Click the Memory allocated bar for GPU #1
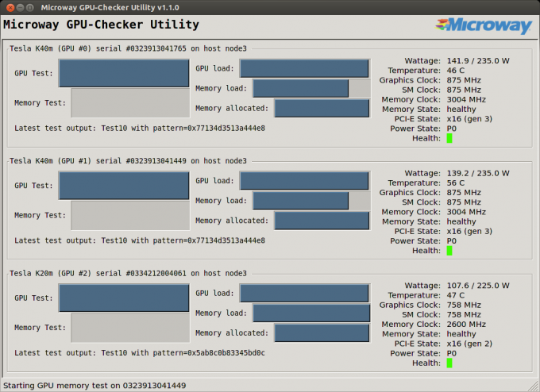The image size is (540, 392). 322,221
